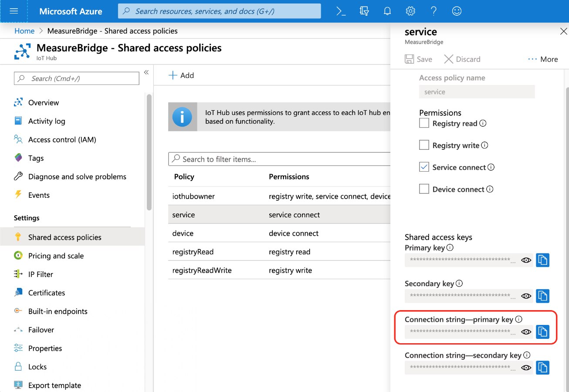This screenshot has width=569, height=392.
Task: Click the help question mark icon
Action: [x=434, y=11]
